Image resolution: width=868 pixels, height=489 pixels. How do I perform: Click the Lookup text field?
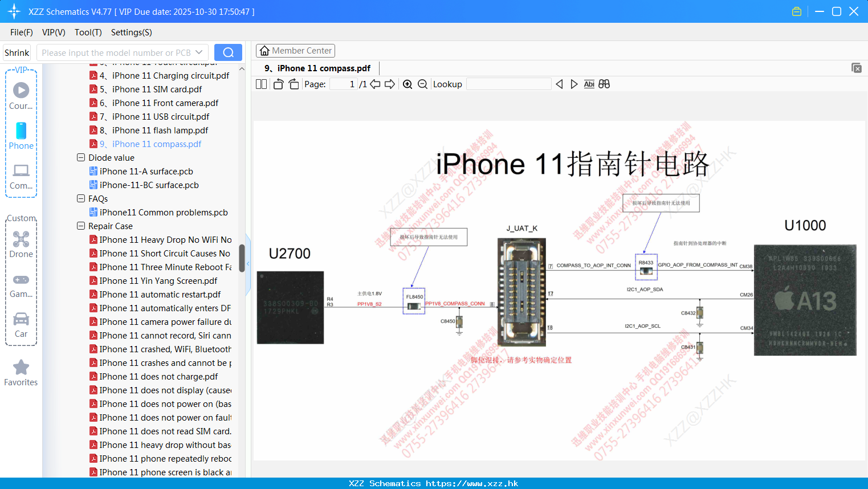pyautogui.click(x=509, y=84)
